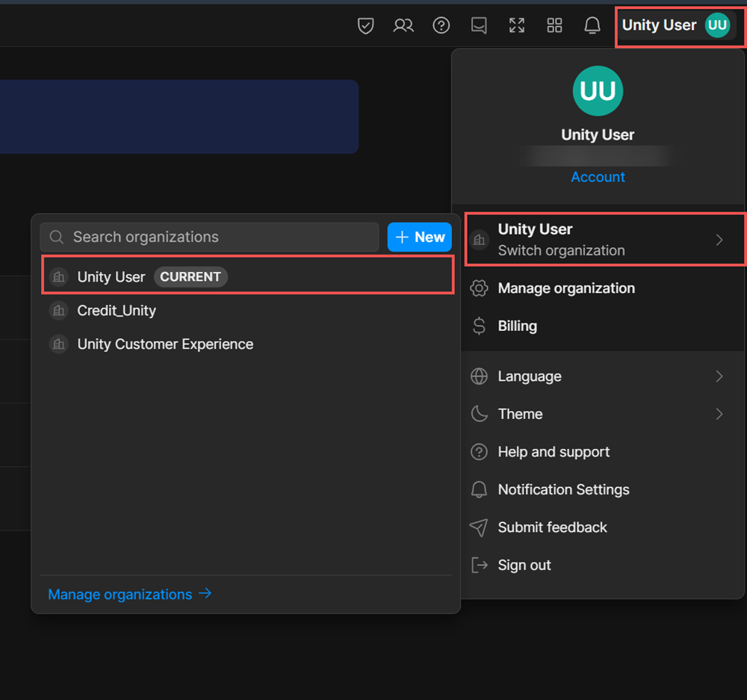Expand the Theme submenu

(598, 414)
